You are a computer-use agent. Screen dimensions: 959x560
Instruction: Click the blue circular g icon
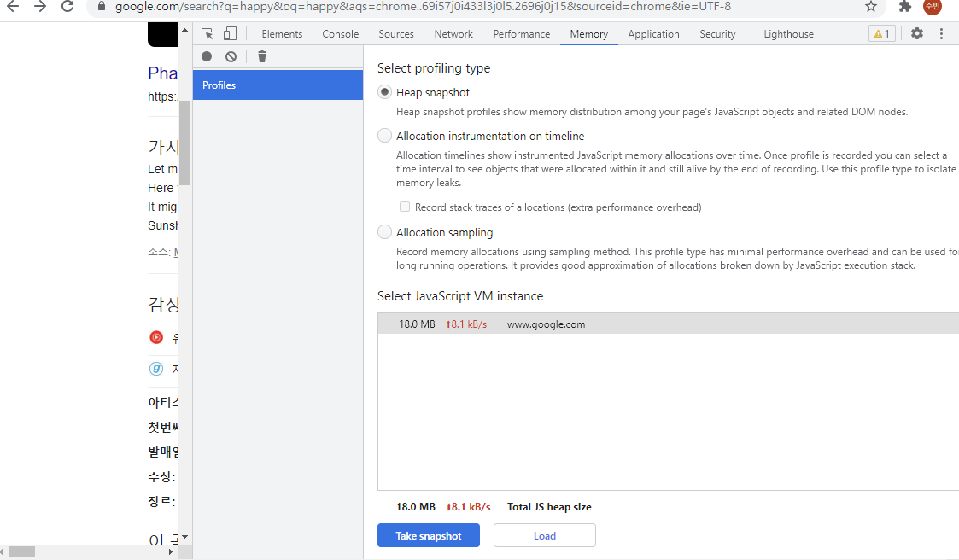[x=156, y=368]
